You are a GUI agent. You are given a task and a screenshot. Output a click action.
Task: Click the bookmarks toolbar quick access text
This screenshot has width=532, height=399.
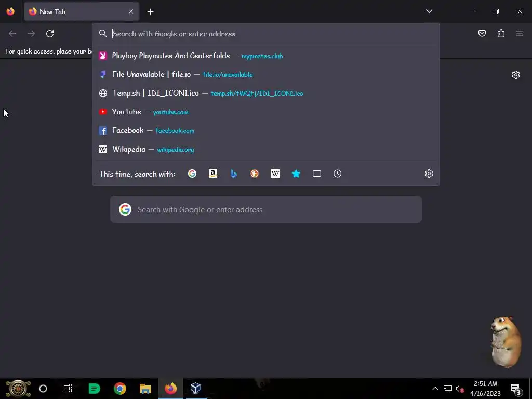(48, 51)
